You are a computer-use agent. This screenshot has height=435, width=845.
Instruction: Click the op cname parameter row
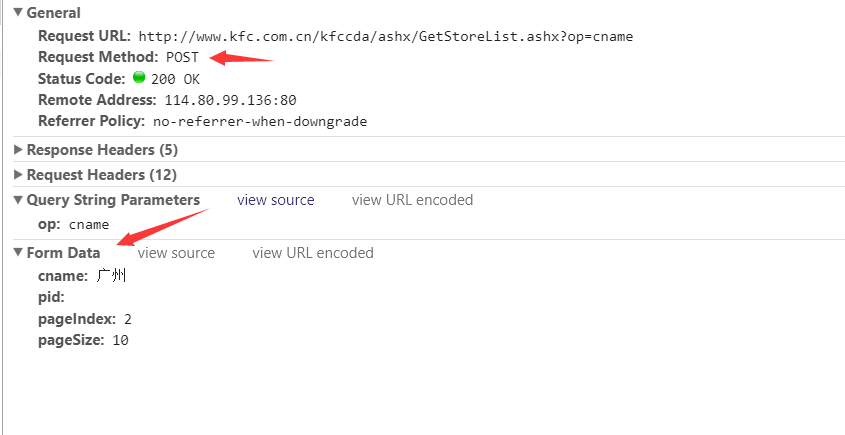point(73,224)
